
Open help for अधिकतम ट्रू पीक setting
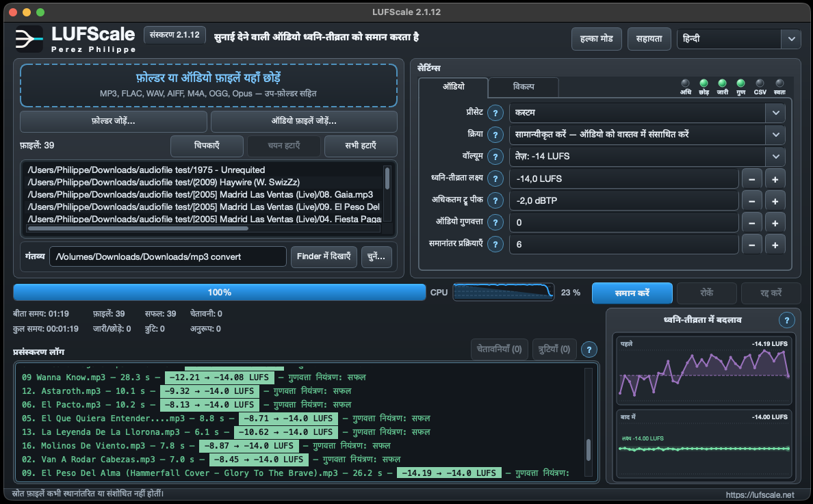pos(495,200)
